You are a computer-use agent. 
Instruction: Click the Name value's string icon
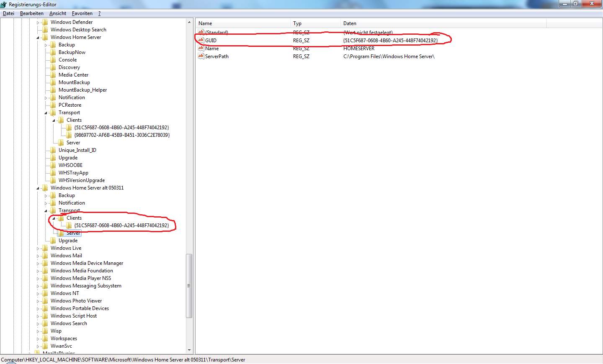(x=201, y=48)
